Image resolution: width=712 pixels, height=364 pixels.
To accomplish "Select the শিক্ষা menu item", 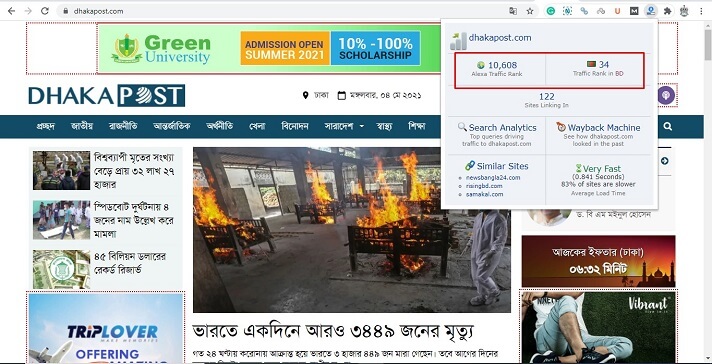I will tap(416, 126).
